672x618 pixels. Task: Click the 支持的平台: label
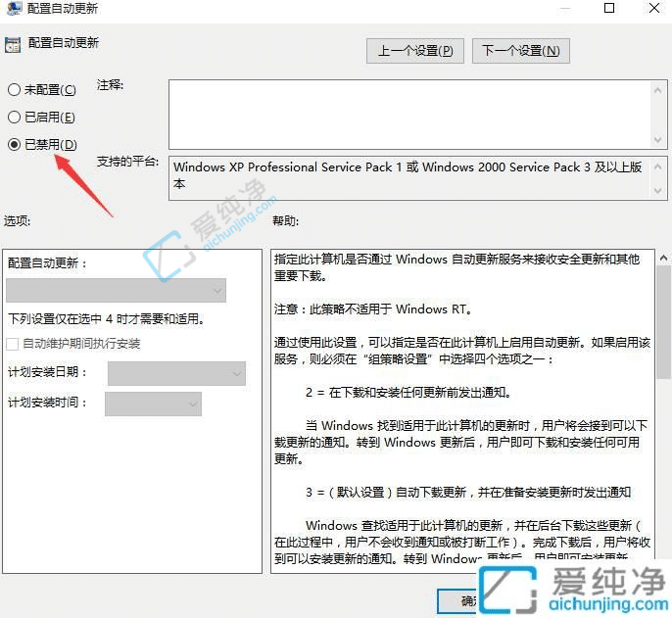(x=127, y=162)
